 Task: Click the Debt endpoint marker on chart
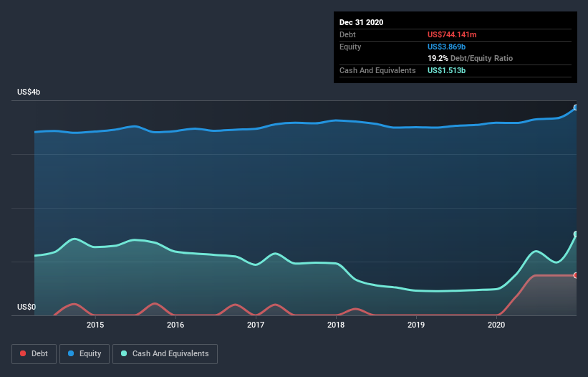576,275
